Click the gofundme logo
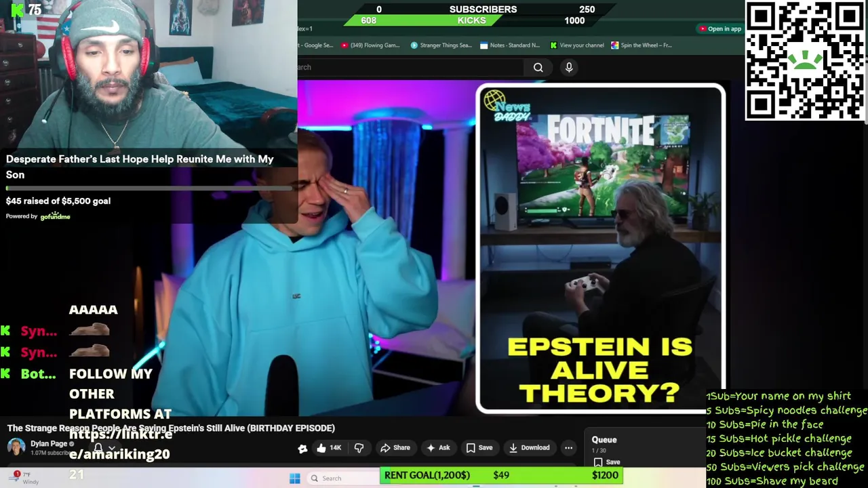 [55, 216]
